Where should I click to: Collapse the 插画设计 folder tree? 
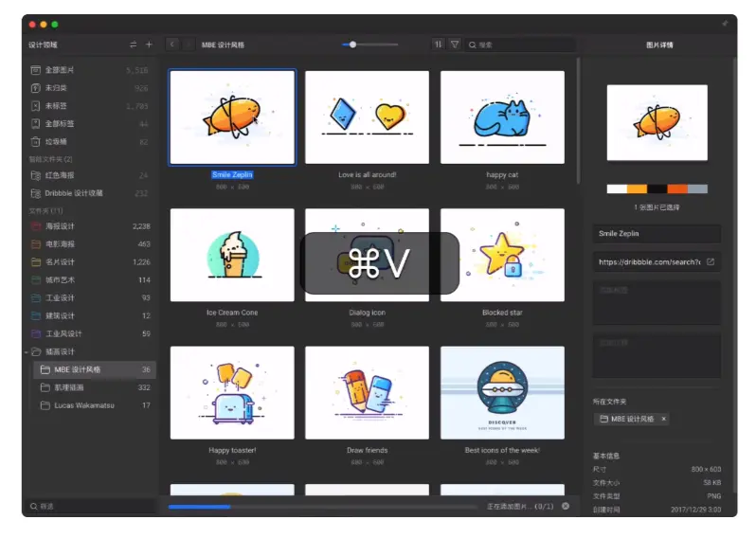(x=26, y=352)
